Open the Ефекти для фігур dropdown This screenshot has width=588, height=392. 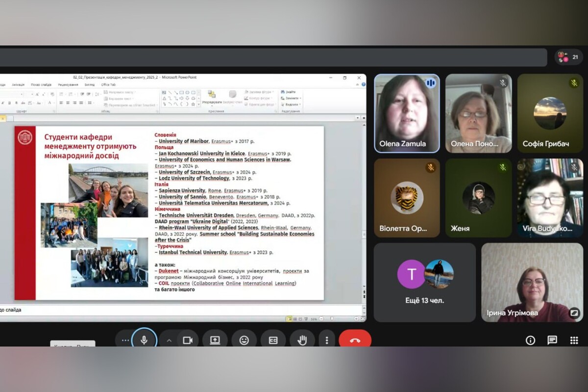tap(261, 104)
